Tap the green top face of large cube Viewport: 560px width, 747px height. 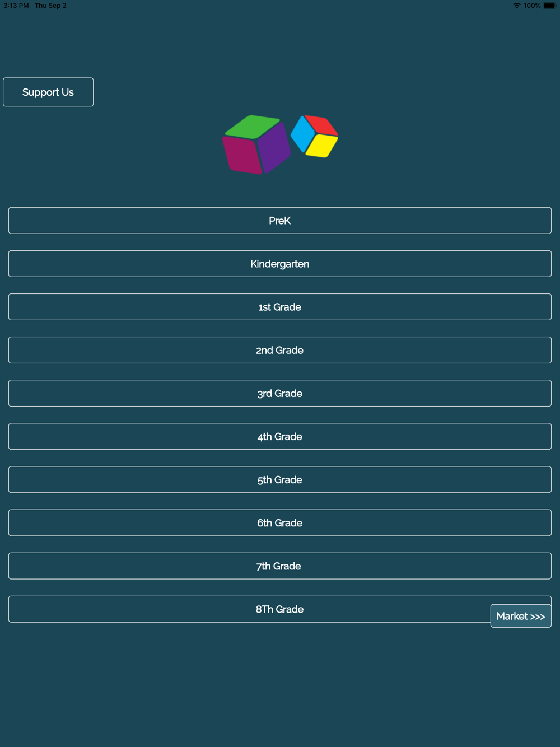(252, 127)
